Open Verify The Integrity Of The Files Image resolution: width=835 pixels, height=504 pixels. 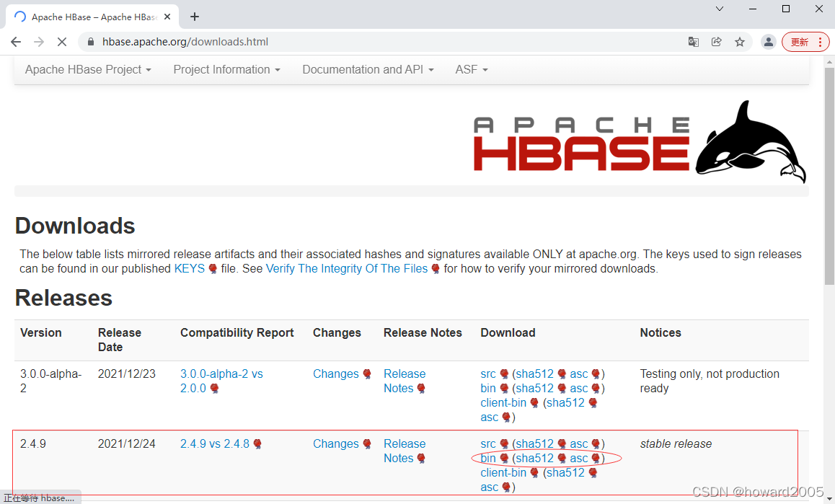pos(347,268)
